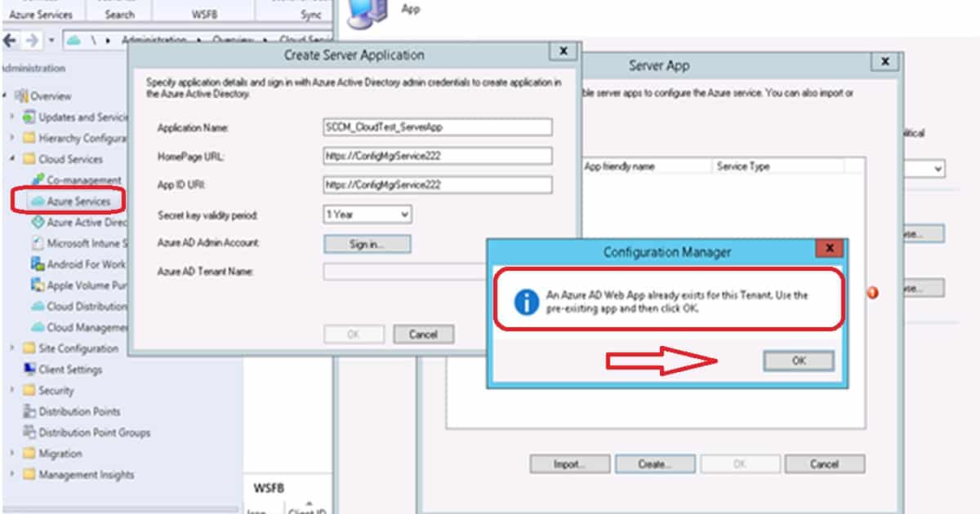980x514 pixels.
Task: Open the Cloud Management node
Action: coord(79,328)
